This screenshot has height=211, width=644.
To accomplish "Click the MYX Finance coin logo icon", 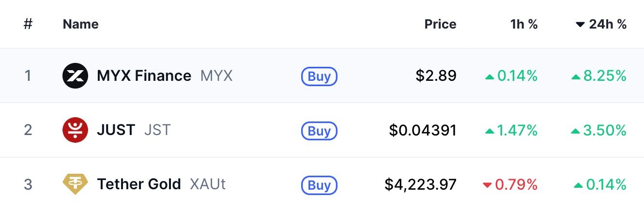I will (75, 76).
